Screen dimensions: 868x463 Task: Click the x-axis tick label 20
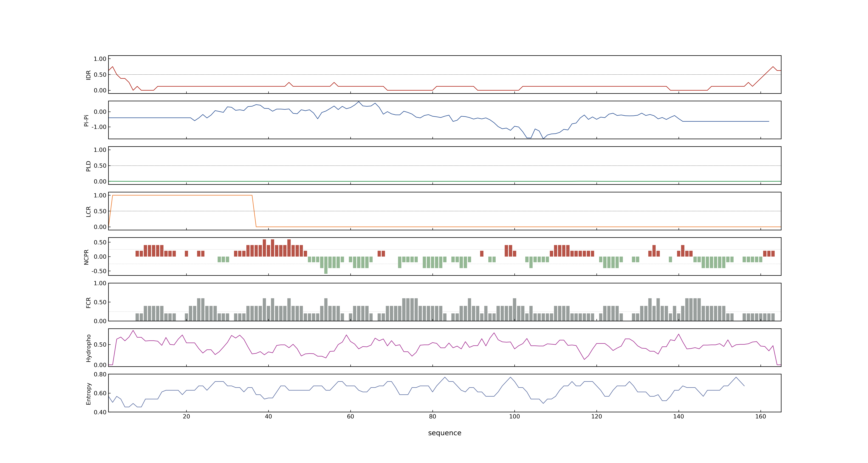click(186, 416)
